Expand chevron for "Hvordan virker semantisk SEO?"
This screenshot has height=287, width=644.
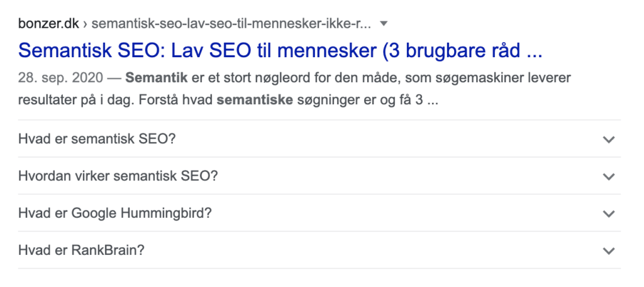point(608,176)
